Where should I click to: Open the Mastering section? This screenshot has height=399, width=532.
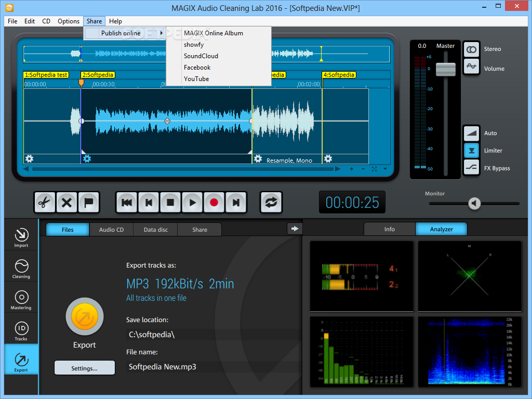tap(21, 300)
